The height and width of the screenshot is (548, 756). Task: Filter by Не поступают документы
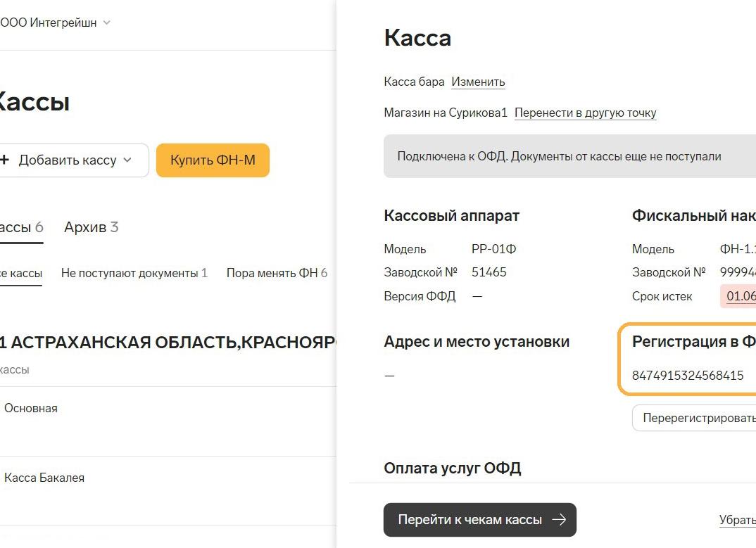pyautogui.click(x=134, y=273)
